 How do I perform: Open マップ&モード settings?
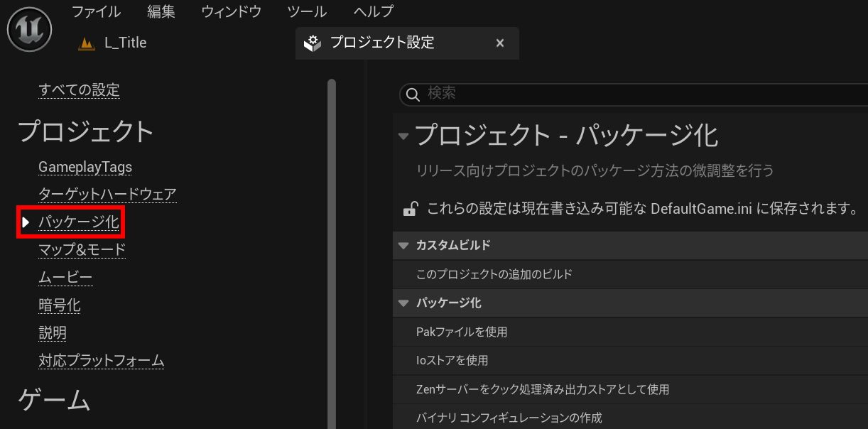pos(82,249)
